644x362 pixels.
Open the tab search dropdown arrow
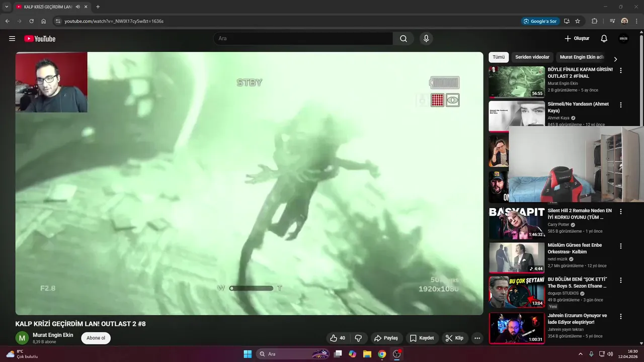pos(7,7)
